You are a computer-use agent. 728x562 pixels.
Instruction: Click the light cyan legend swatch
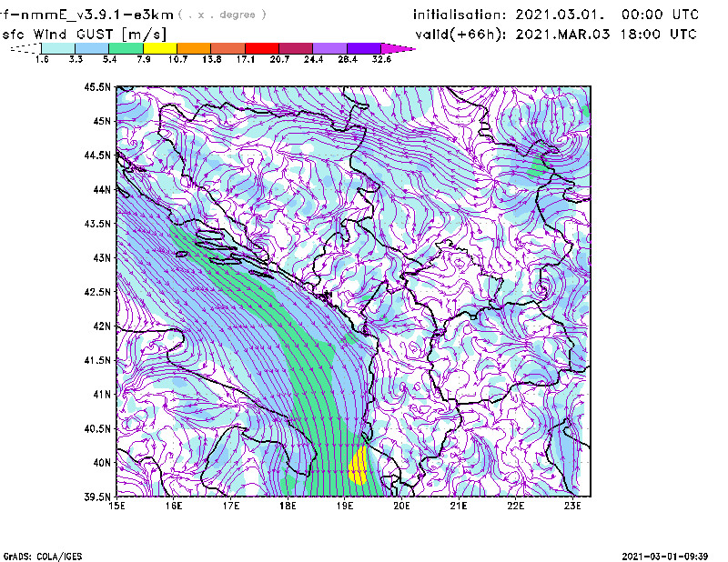[58, 48]
